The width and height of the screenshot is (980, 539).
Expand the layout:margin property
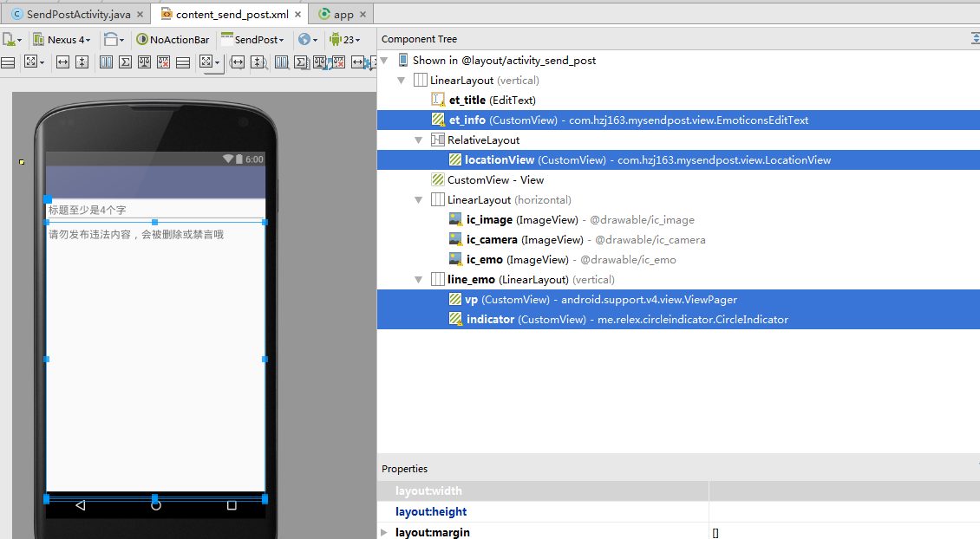(x=384, y=532)
